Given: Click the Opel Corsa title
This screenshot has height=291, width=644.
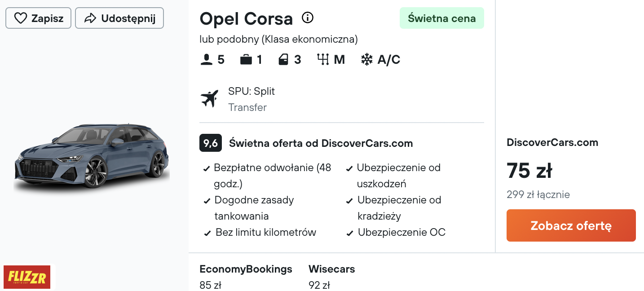Looking at the screenshot, I should click(246, 18).
